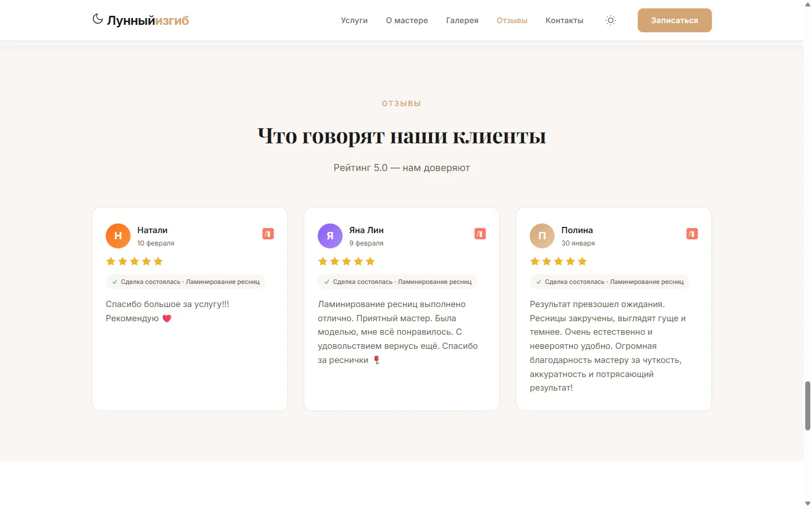Click the orange Н avatar circle for Натали
The image size is (812, 508).
click(118, 236)
